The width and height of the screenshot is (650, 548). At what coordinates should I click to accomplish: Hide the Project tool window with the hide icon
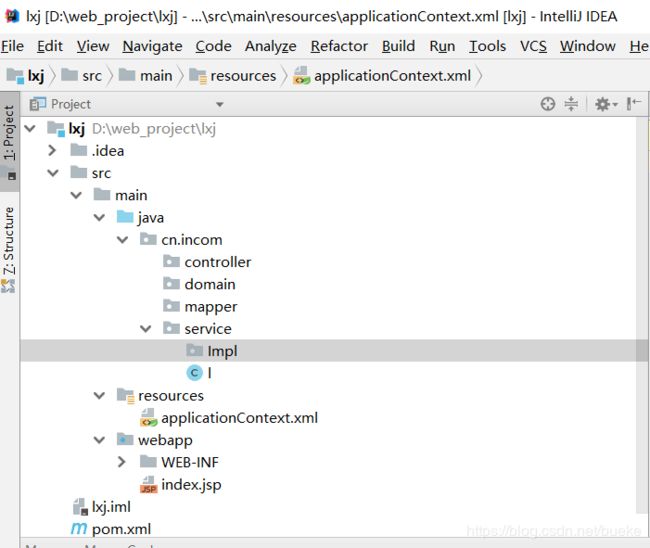(x=634, y=104)
